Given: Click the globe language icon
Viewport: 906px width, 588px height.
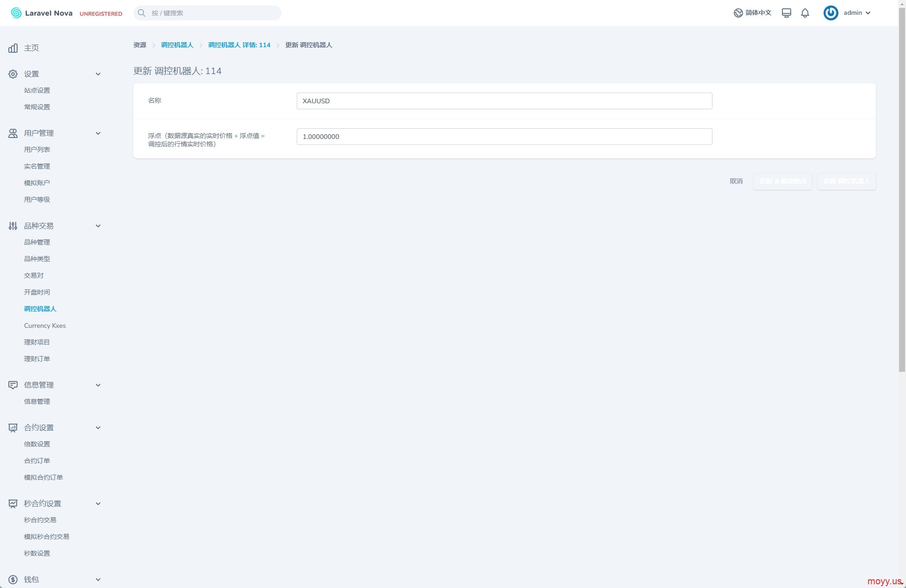Looking at the screenshot, I should [738, 13].
